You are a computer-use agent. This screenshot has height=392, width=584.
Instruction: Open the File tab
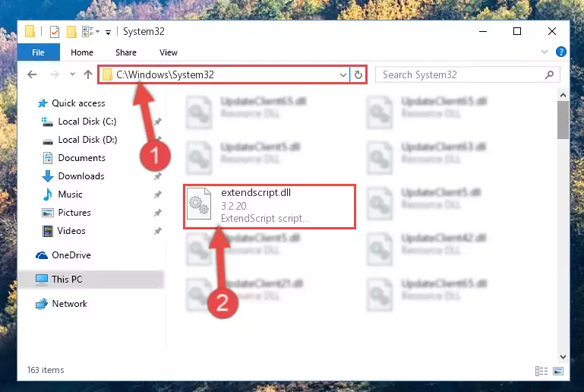pos(39,52)
